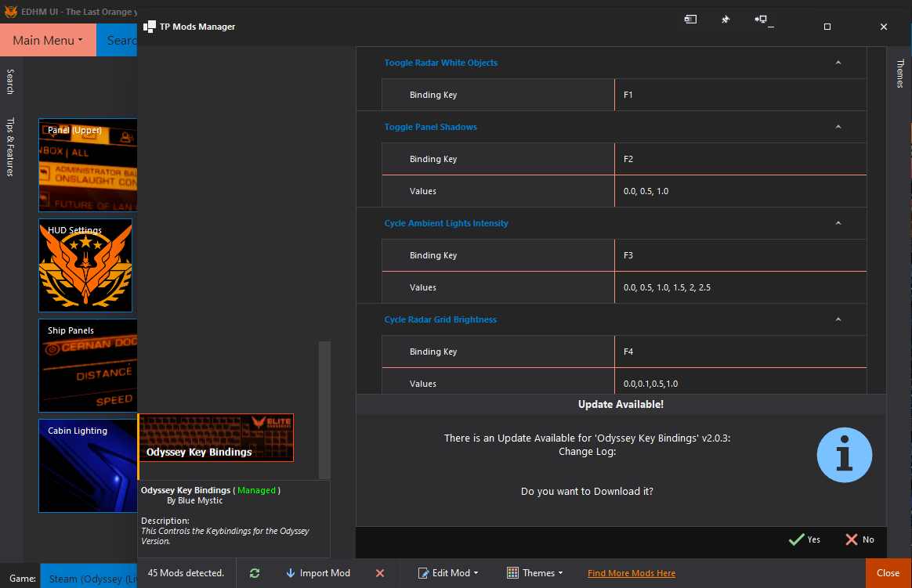Open the Edit Mod dropdown

[448, 573]
